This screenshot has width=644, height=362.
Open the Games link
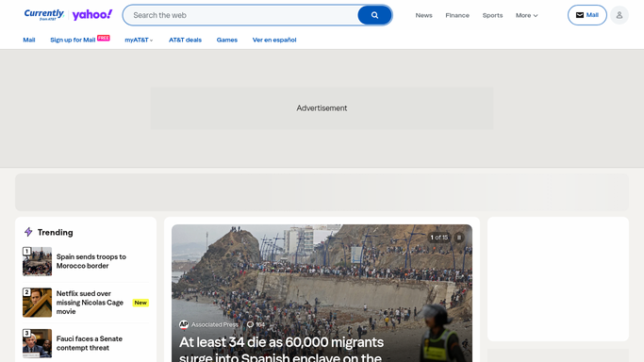(226, 40)
